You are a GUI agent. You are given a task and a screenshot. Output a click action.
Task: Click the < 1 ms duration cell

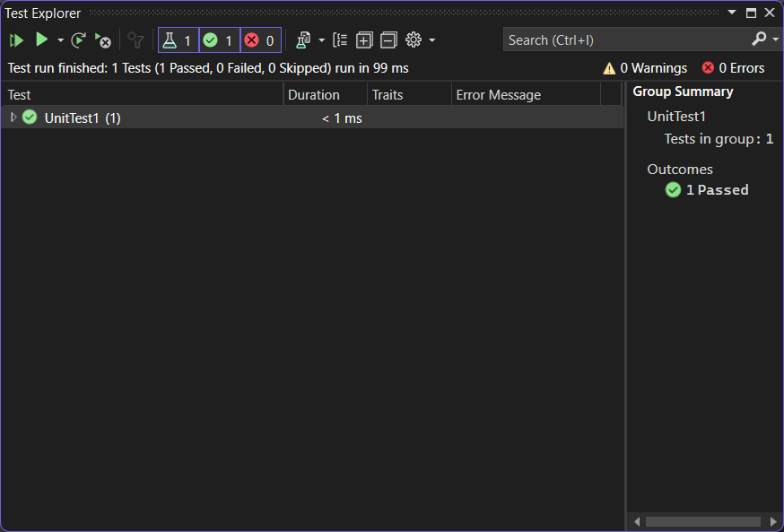342,118
